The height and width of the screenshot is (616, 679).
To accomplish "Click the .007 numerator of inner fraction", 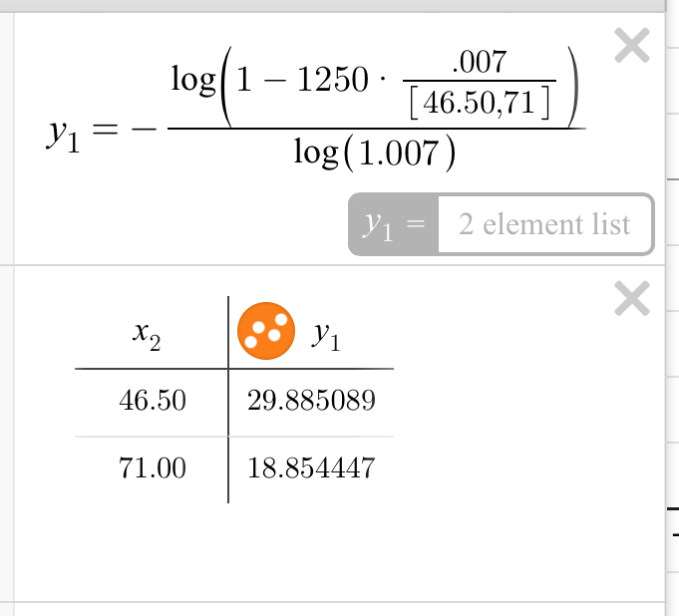I will [x=479, y=66].
